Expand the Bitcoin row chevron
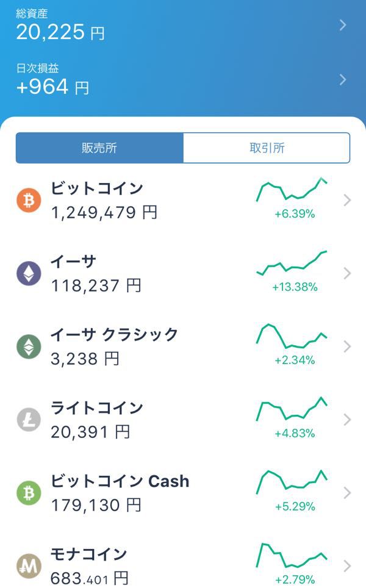This screenshot has height=588, width=366. pyautogui.click(x=346, y=200)
